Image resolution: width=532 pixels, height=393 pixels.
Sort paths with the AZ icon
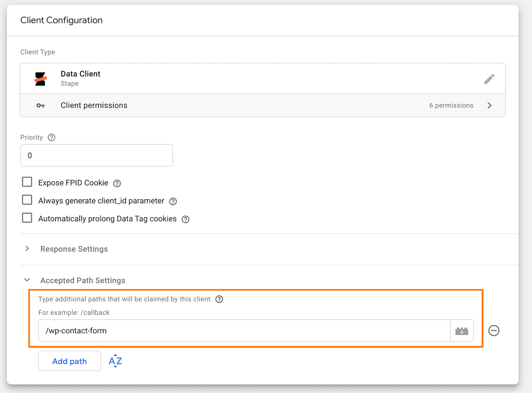(x=115, y=361)
